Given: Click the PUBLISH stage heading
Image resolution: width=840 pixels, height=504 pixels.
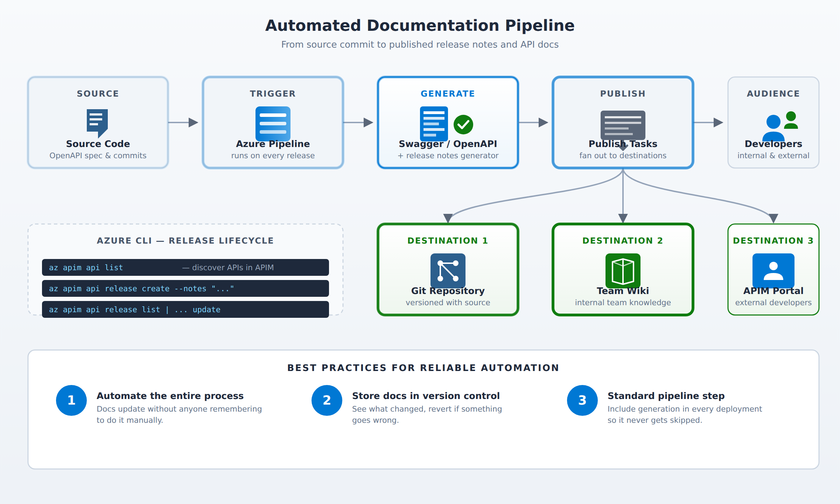Looking at the screenshot, I should tap(623, 93).
